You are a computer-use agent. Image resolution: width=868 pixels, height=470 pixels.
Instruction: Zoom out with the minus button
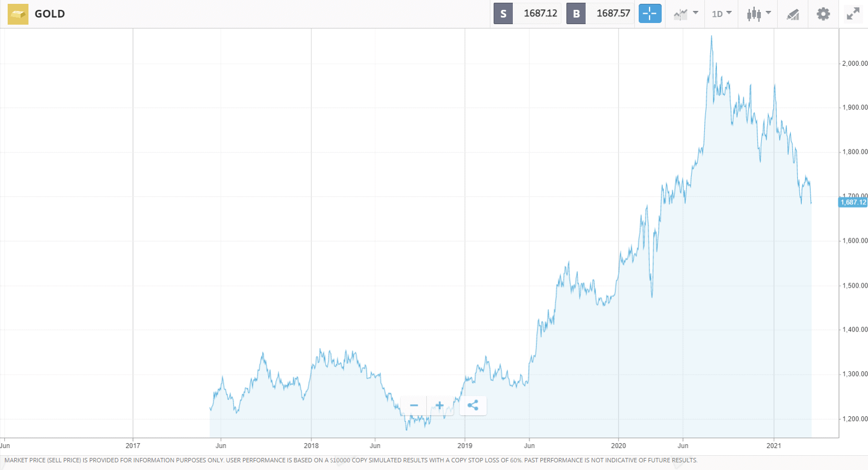click(414, 405)
